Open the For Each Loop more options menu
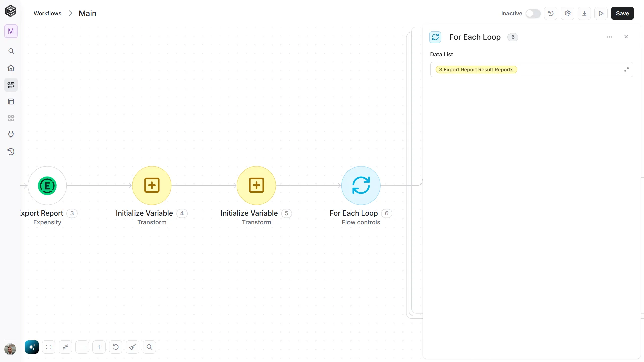The image size is (644, 362). pyautogui.click(x=610, y=37)
